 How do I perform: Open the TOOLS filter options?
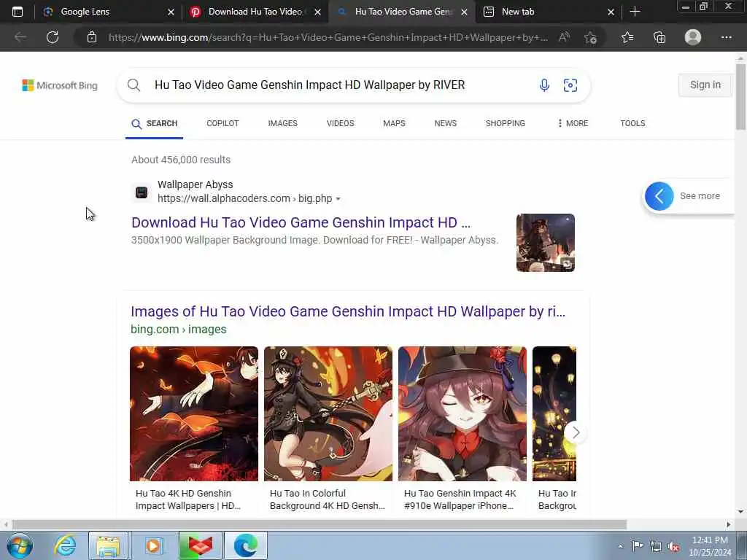coord(632,123)
